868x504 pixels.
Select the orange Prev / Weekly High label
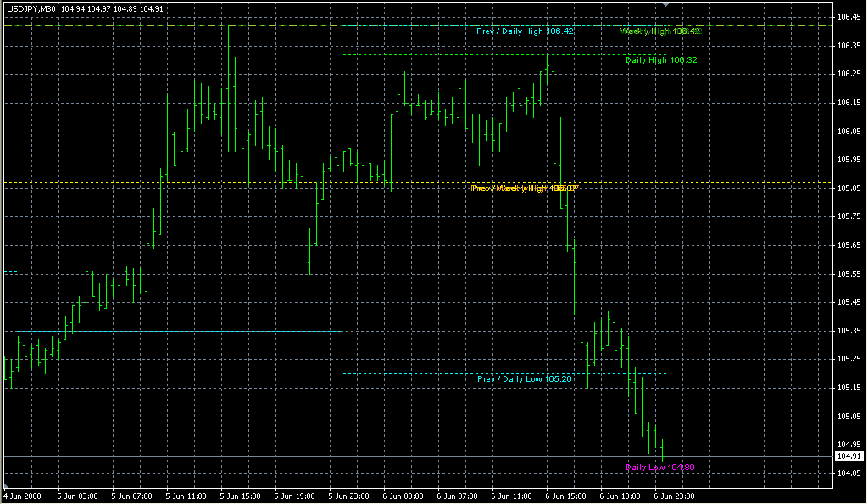(525, 188)
